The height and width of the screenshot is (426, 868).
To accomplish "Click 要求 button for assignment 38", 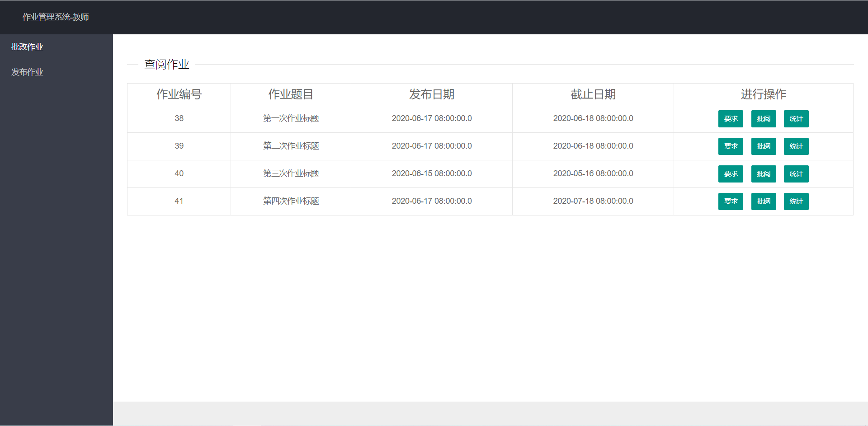I will (731, 119).
